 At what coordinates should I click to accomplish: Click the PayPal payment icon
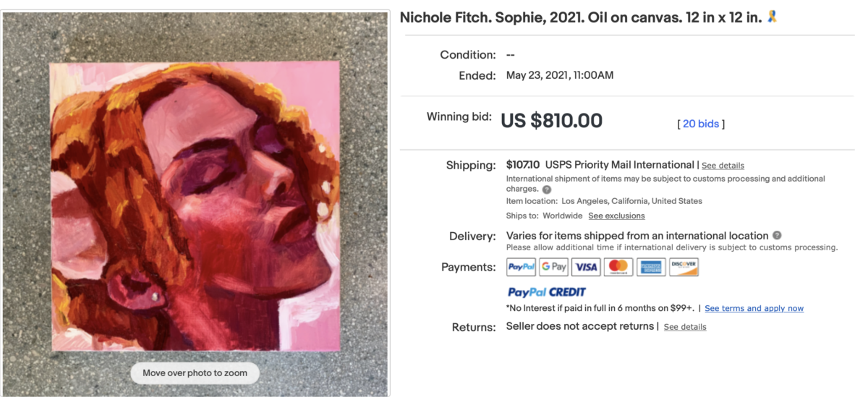[x=521, y=267]
